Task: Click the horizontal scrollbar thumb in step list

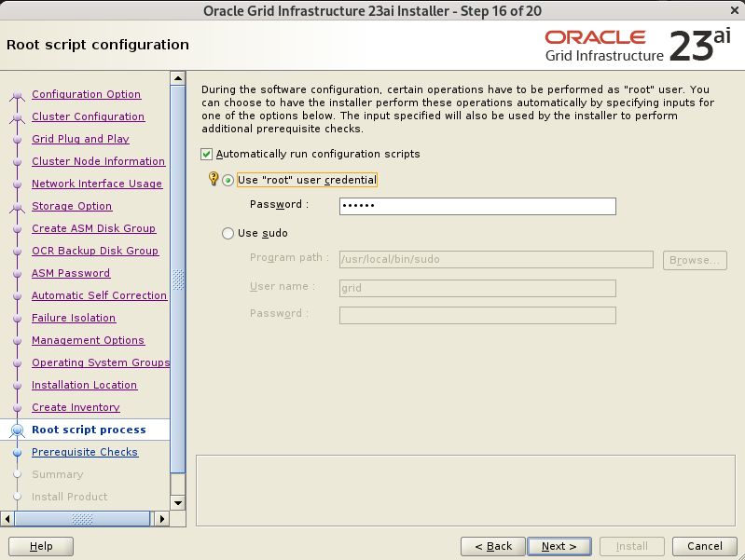Action: point(82,519)
